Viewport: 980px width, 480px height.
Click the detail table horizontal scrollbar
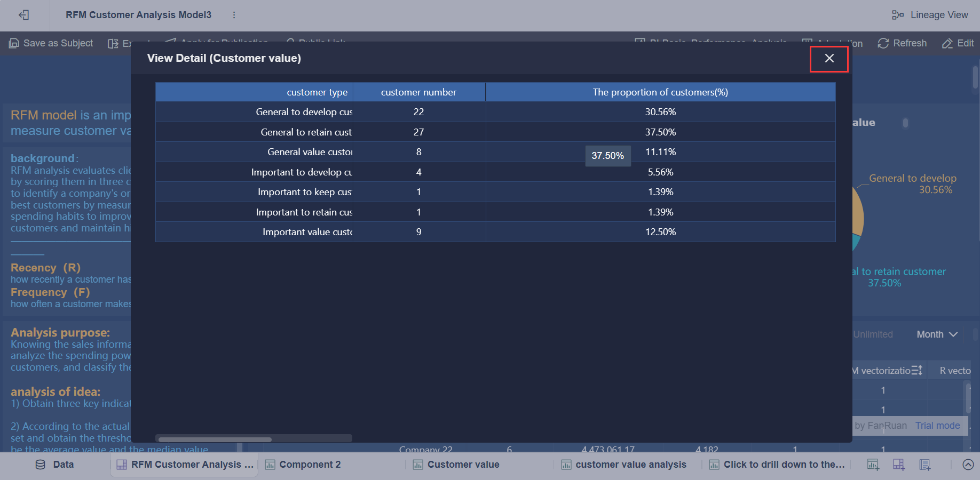pyautogui.click(x=214, y=438)
